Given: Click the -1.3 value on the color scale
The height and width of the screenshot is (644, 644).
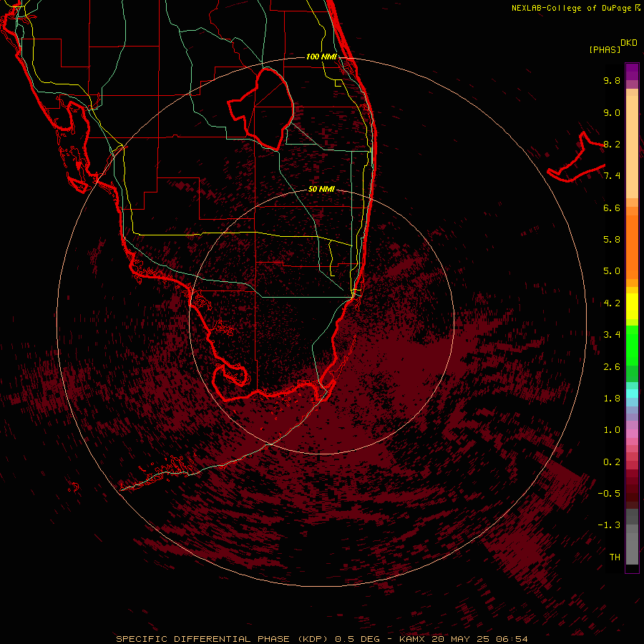Looking at the screenshot, I should [609, 525].
